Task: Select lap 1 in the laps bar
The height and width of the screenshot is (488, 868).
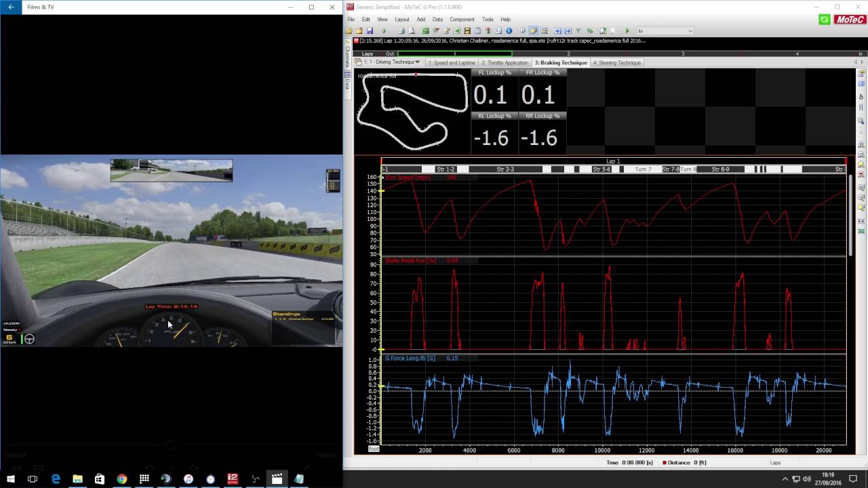Action: click(x=455, y=54)
